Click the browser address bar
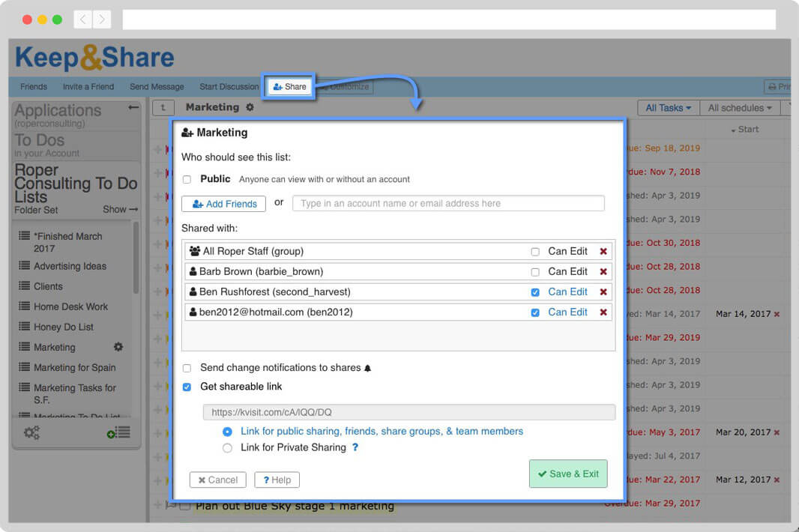The image size is (799, 532). (x=449, y=20)
